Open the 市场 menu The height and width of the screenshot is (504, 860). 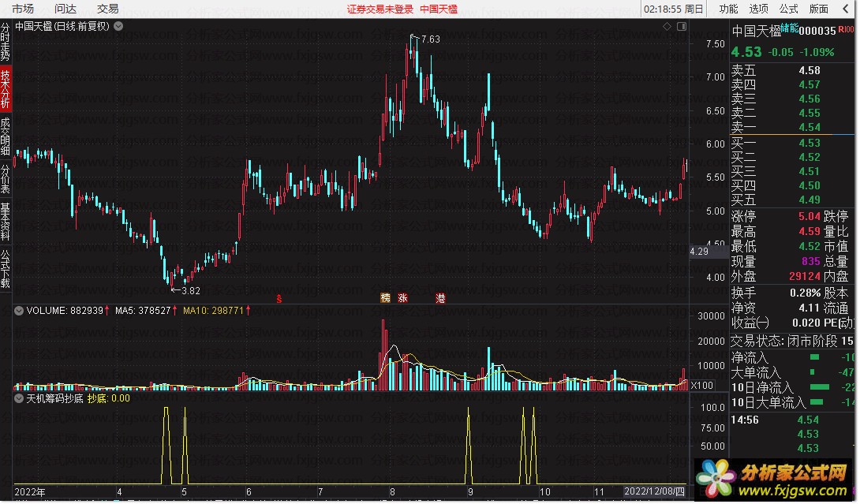click(23, 9)
